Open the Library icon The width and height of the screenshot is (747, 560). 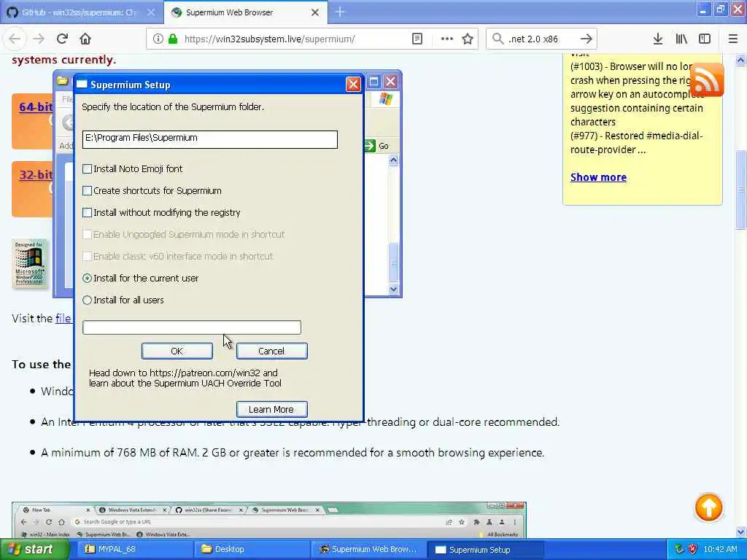(x=681, y=39)
